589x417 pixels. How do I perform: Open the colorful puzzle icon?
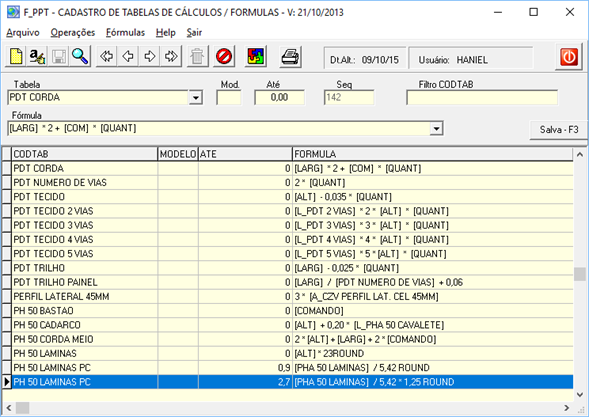[256, 57]
